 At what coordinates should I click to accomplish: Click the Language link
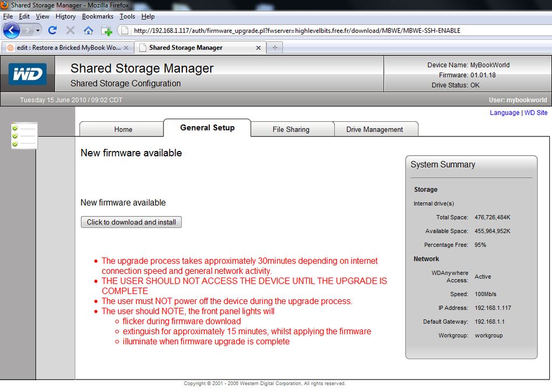[504, 113]
